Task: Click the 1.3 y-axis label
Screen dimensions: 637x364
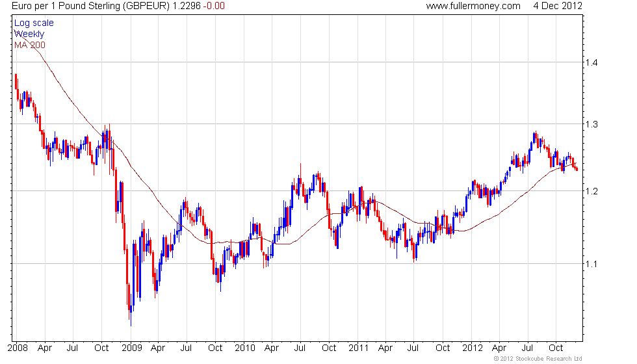Action: coord(591,124)
